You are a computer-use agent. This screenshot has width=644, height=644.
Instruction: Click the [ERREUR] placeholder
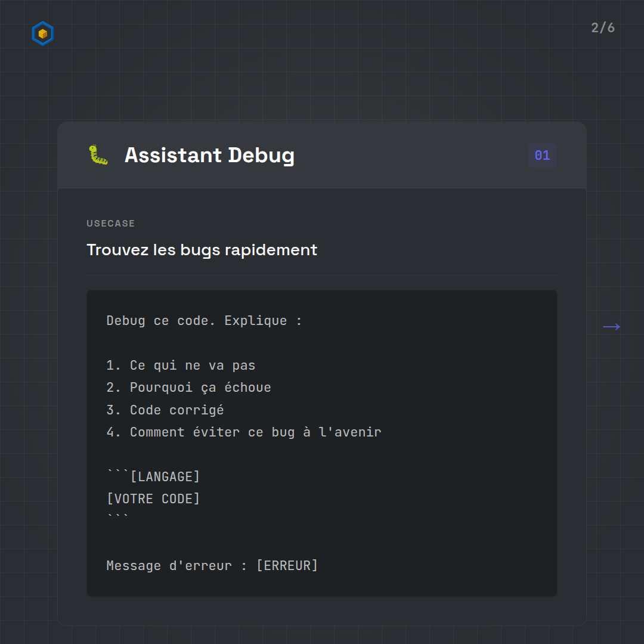tap(287, 566)
